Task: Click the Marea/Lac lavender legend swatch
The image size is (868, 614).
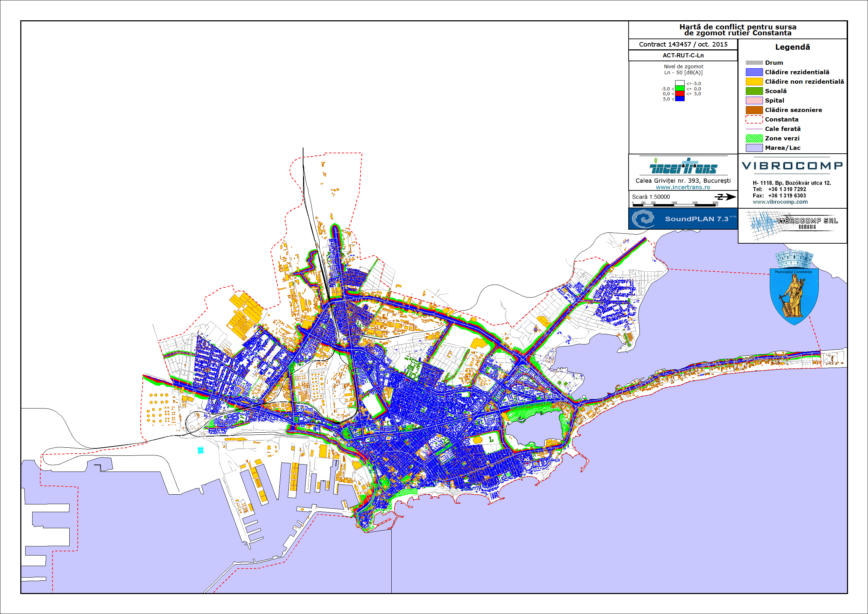Action: coord(754,148)
